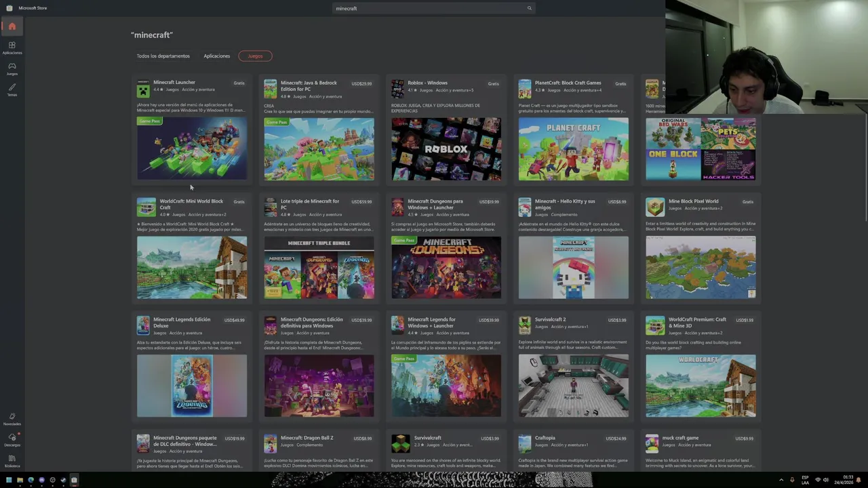This screenshot has width=868, height=488.
Task: Click the Hello Kitty y sus amigos icon
Action: (x=524, y=207)
